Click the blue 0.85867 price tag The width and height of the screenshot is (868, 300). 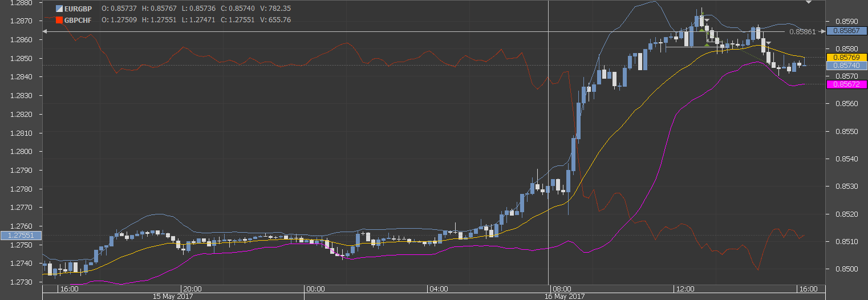(846, 30)
